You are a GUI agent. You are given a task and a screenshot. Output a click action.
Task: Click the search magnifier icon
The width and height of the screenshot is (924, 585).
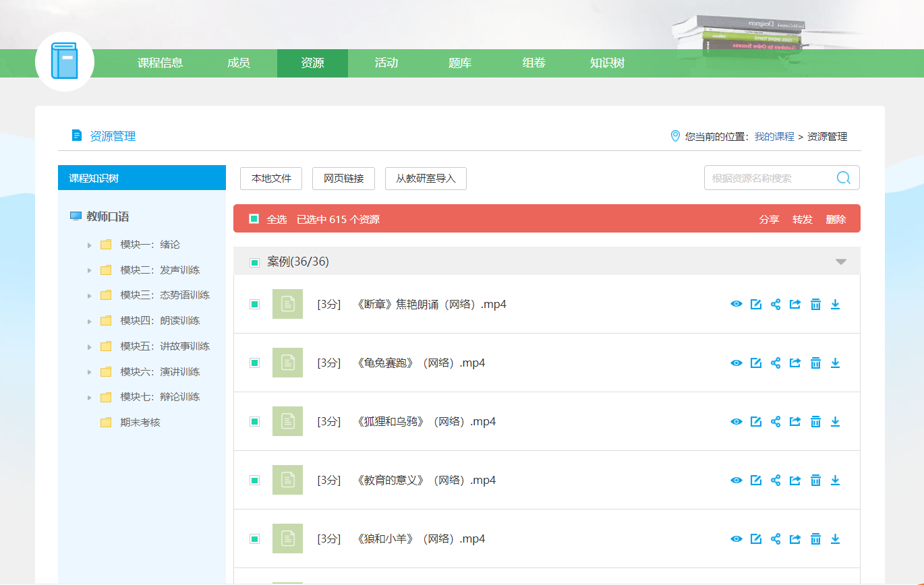pos(843,177)
